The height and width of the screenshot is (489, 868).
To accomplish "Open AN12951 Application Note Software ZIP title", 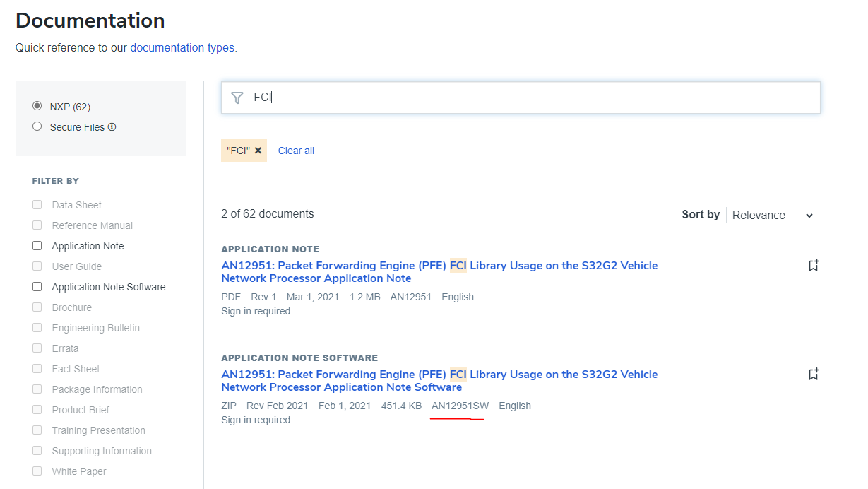I will 439,381.
